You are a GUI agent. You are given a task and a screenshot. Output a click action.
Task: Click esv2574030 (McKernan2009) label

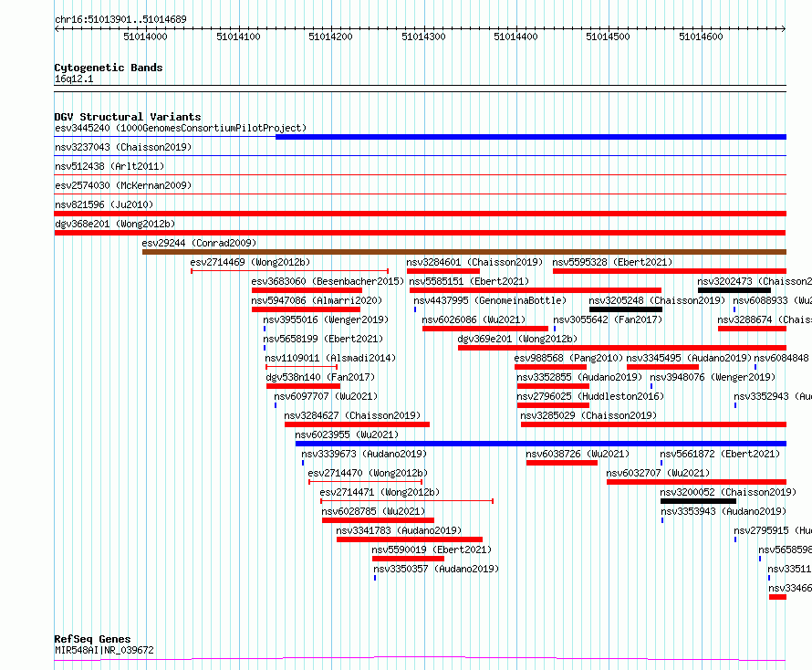pyautogui.click(x=123, y=185)
